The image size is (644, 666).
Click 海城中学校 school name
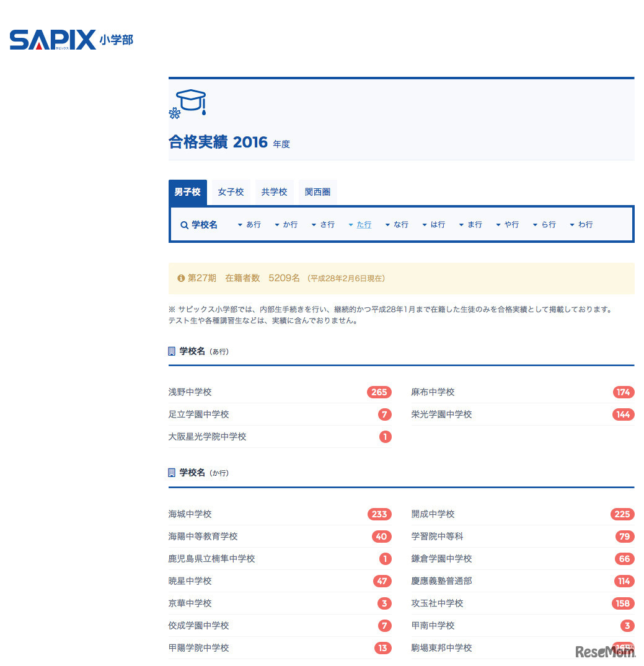tap(190, 514)
